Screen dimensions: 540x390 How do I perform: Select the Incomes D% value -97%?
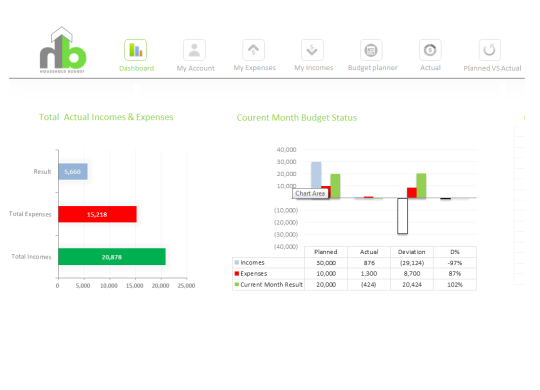(x=455, y=263)
